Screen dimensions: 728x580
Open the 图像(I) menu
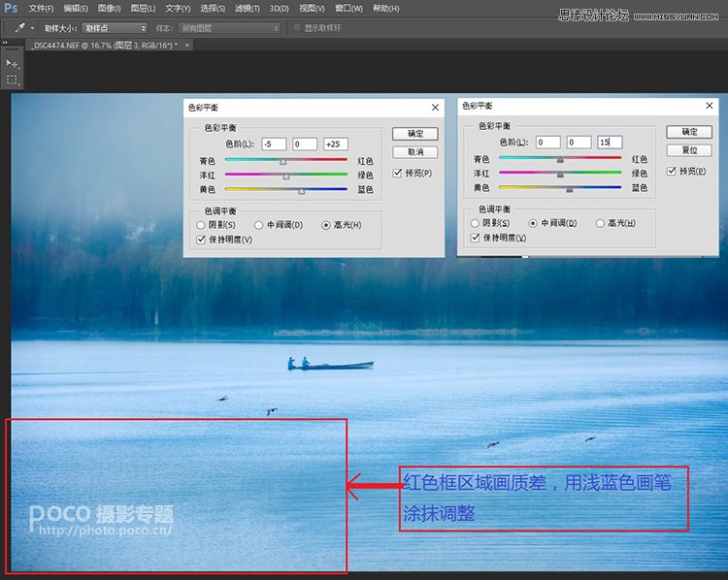point(109,9)
